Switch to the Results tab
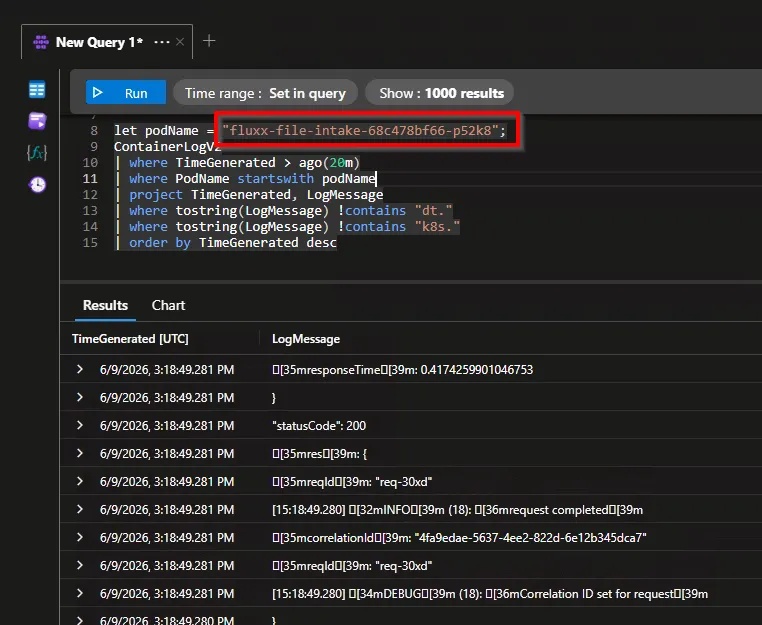 pos(105,305)
